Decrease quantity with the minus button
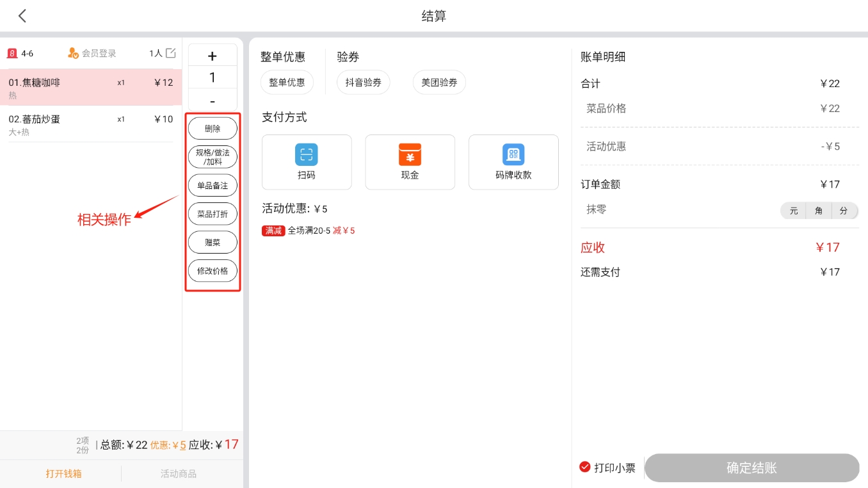Viewport: 868px width, 488px height. [213, 101]
